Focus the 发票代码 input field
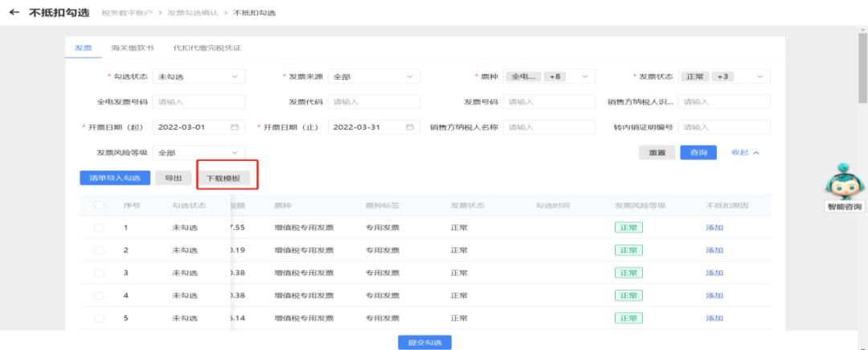 pyautogui.click(x=374, y=102)
